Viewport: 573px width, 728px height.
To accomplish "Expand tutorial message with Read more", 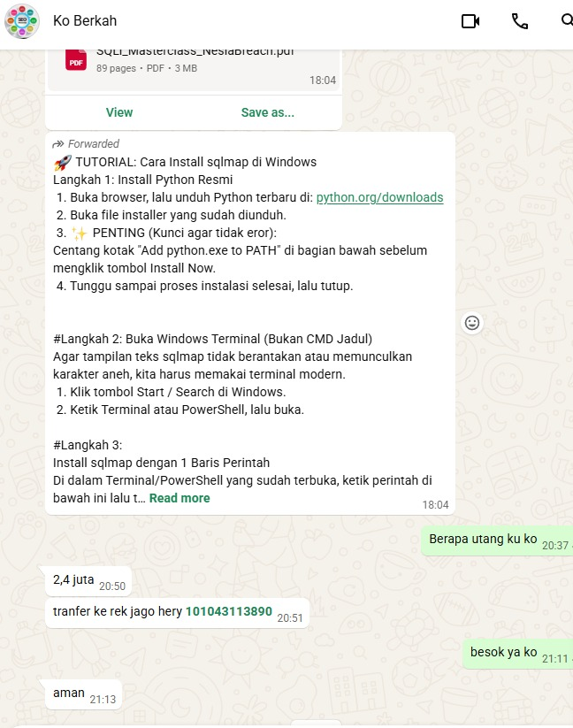I will tap(180, 498).
